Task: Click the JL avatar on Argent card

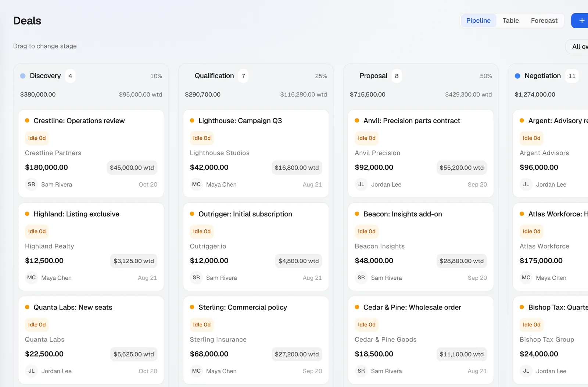Action: coord(526,184)
